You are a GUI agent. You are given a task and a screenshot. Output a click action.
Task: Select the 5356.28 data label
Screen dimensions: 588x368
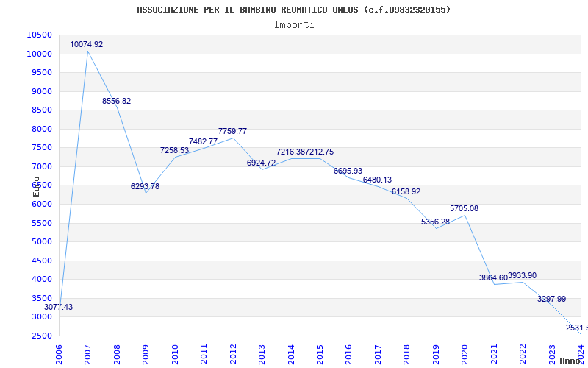pyautogui.click(x=435, y=222)
